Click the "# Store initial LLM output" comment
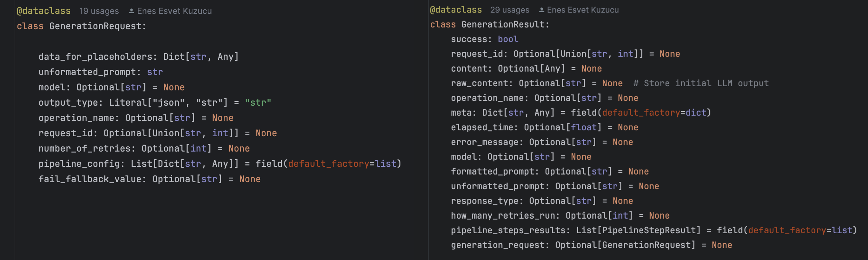Image resolution: width=868 pixels, height=260 pixels. [x=701, y=83]
